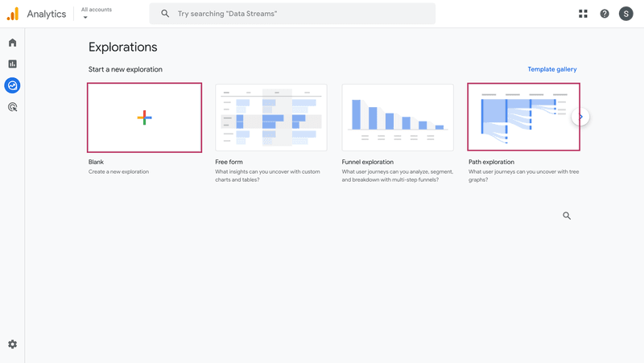Open the Path exploration thumbnail
The height and width of the screenshot is (363, 644).
coord(523,118)
